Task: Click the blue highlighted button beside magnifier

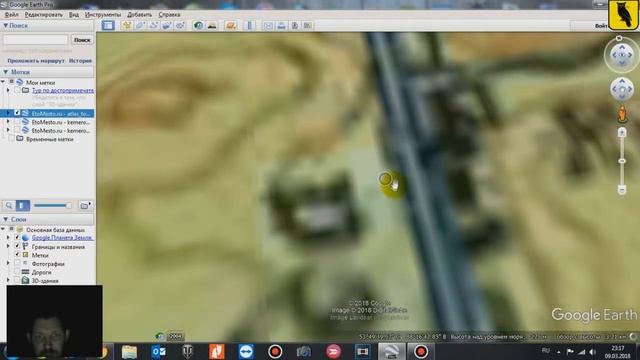Action: tap(23, 205)
